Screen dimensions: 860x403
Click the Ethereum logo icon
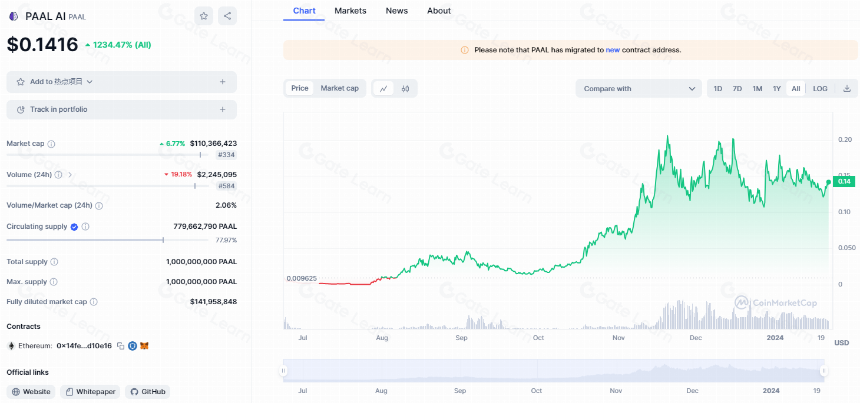pyautogui.click(x=11, y=346)
